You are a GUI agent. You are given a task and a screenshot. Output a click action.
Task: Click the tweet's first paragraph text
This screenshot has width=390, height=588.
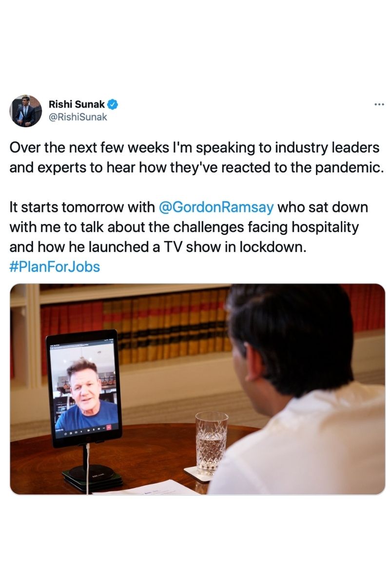click(195, 157)
